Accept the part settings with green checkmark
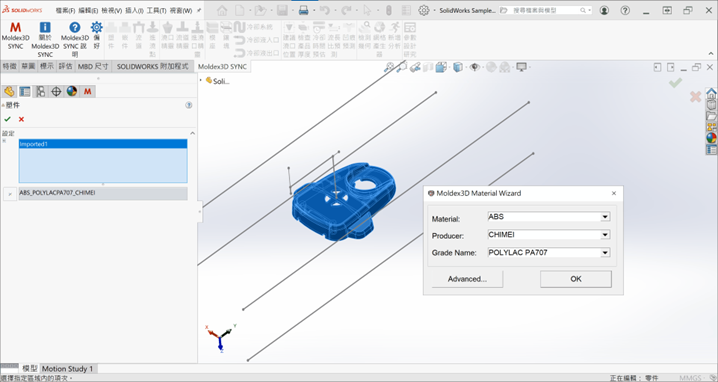The width and height of the screenshot is (718, 382). click(x=7, y=119)
